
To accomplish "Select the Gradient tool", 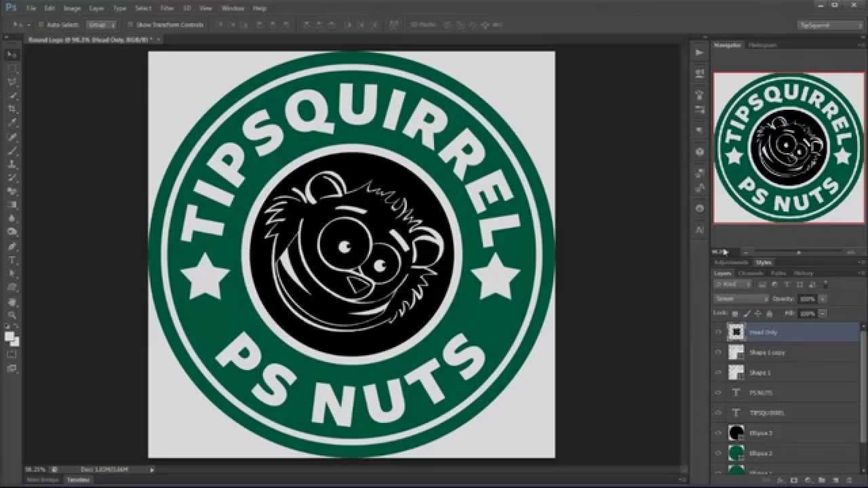I will [x=12, y=205].
